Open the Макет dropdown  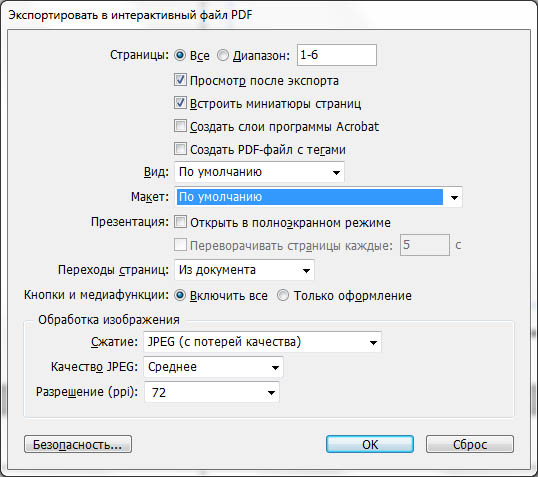(x=318, y=197)
